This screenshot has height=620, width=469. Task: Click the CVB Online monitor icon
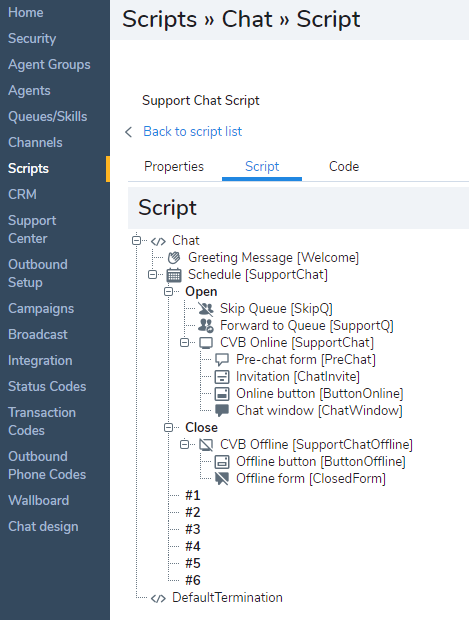click(x=206, y=343)
